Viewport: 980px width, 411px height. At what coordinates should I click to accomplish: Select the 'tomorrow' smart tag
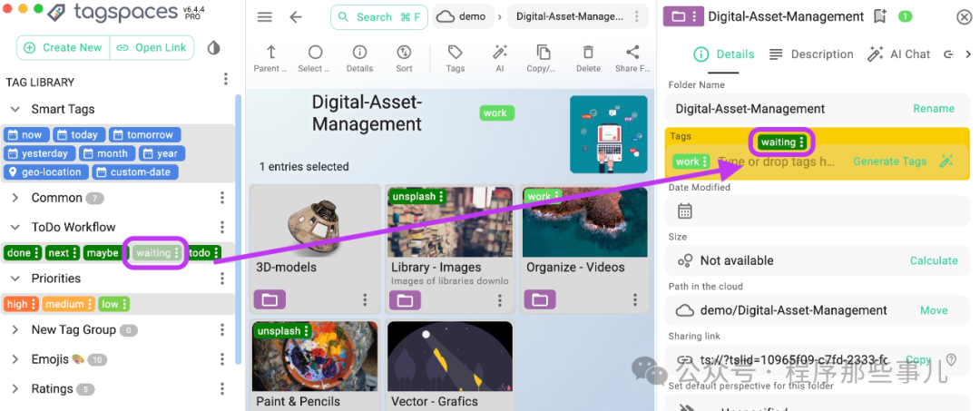(145, 135)
